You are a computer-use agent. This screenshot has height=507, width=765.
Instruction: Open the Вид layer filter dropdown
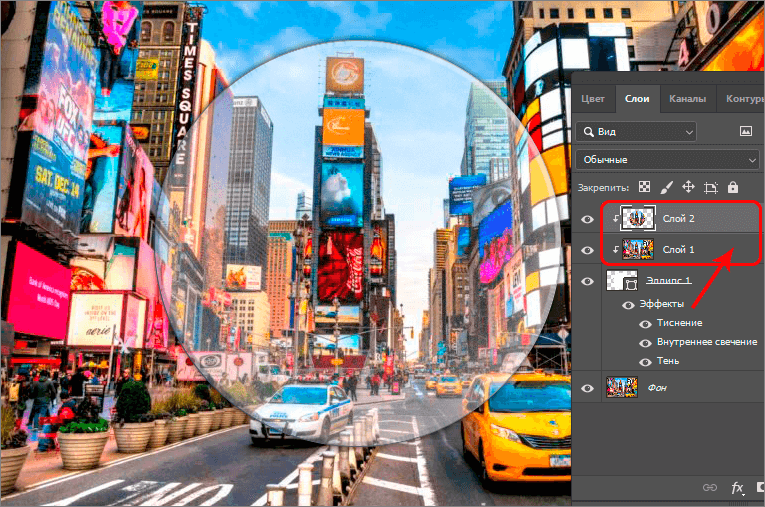point(636,132)
